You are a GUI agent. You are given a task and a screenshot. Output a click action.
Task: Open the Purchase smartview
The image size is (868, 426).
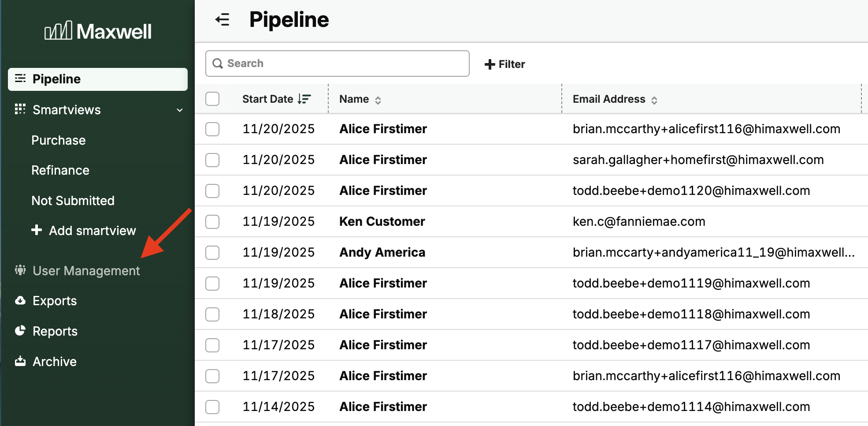tap(59, 140)
